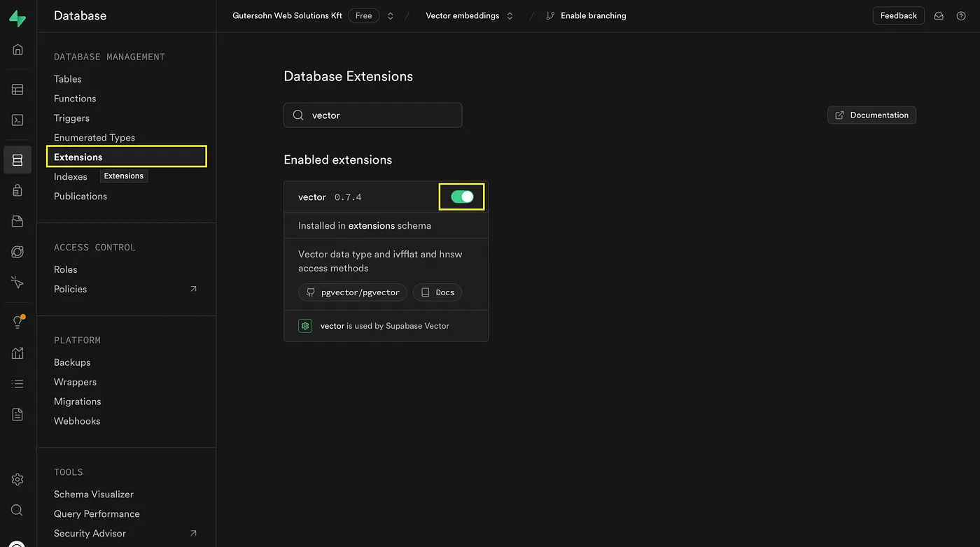
Task: Disable the vector extension toggle
Action: tap(462, 197)
